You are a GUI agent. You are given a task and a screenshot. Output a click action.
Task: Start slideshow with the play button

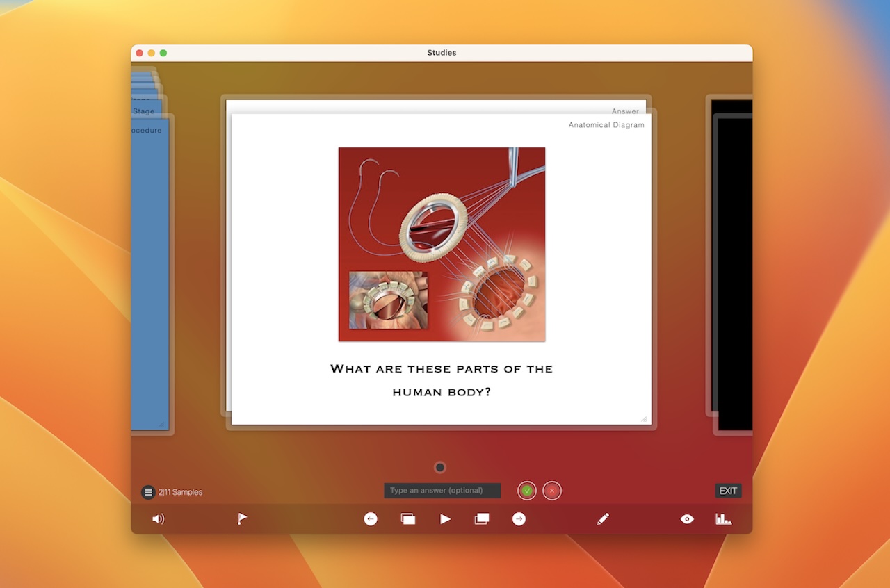(x=446, y=518)
